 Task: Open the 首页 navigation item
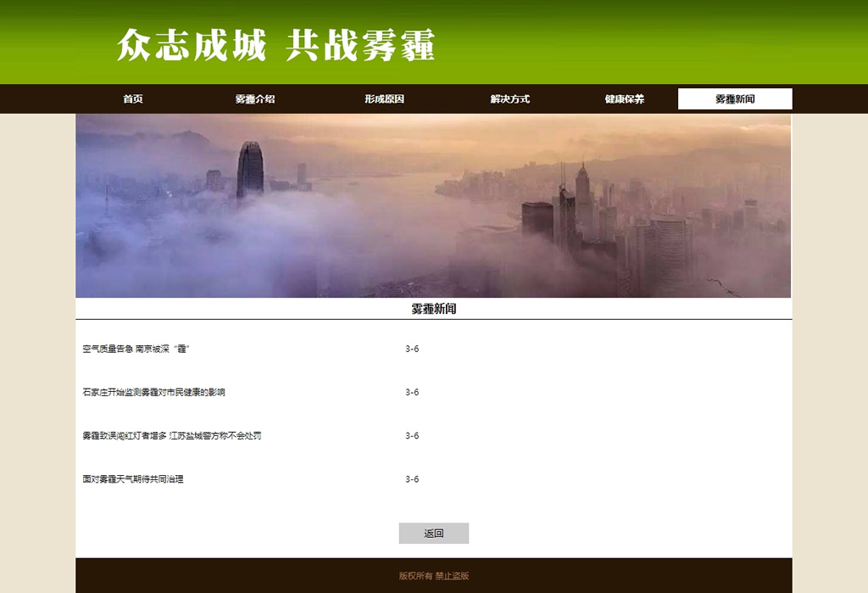[133, 99]
